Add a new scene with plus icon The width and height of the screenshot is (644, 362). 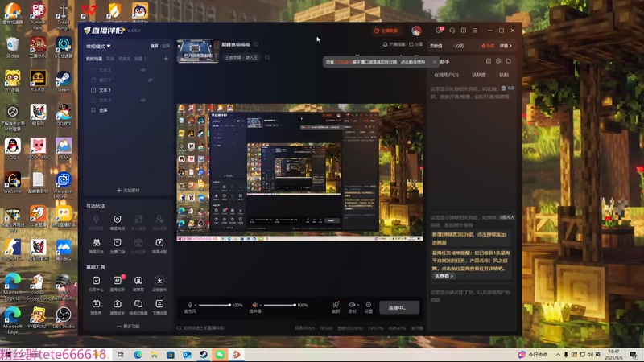(x=166, y=59)
